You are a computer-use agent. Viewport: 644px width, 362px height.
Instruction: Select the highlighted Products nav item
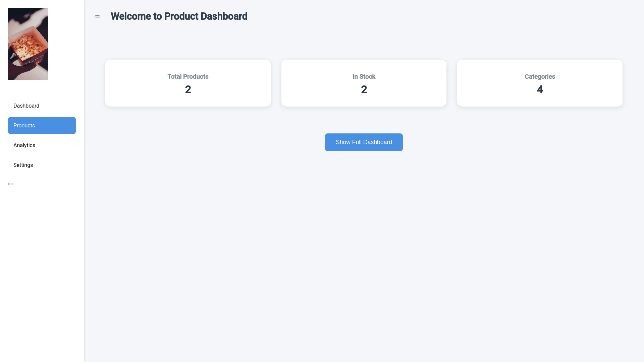[42, 126]
